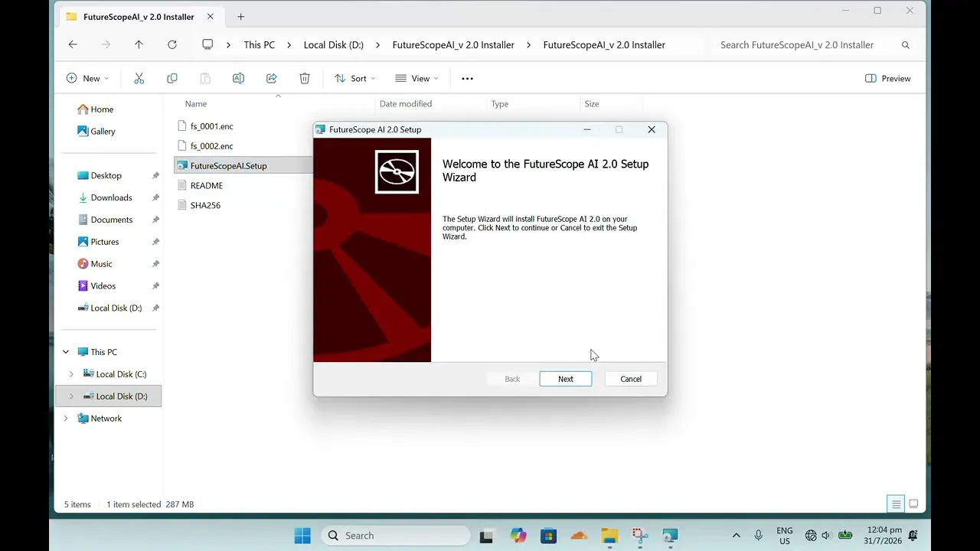Open a new Explorer tab
980x551 pixels.
(x=240, y=16)
